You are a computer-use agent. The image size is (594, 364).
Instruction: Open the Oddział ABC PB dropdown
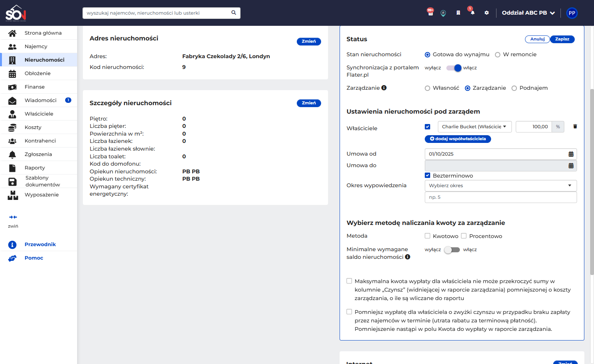tap(528, 13)
